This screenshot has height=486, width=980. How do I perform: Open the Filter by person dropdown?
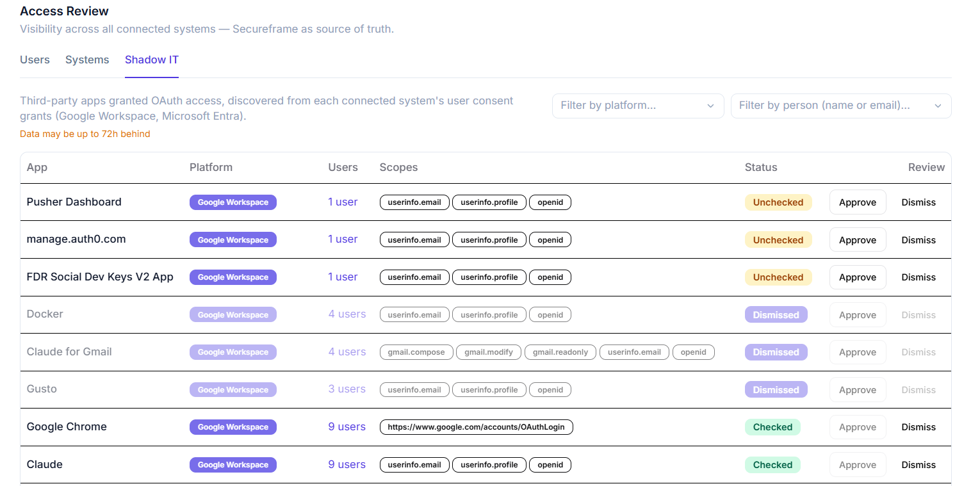pos(841,106)
